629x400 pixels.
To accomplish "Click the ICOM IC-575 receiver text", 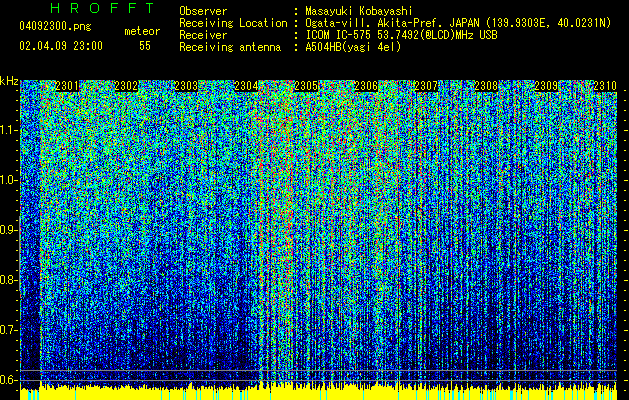I will pos(402,35).
